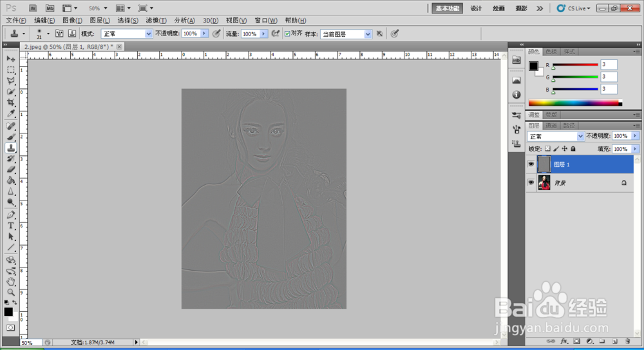Screen dimensions: 644x350
Task: Show more workspaces with the >> chevron
Action: coord(540,8)
